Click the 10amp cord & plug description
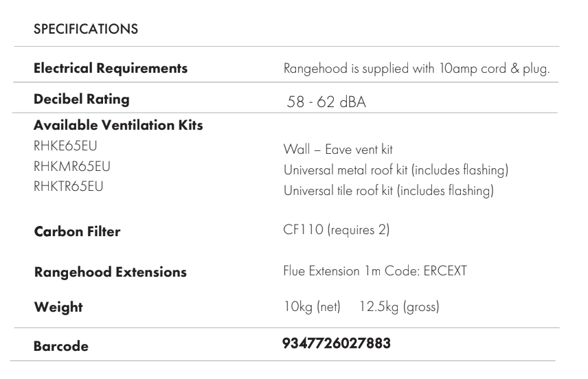Viewport: 588px width, 379px height. 416,69
